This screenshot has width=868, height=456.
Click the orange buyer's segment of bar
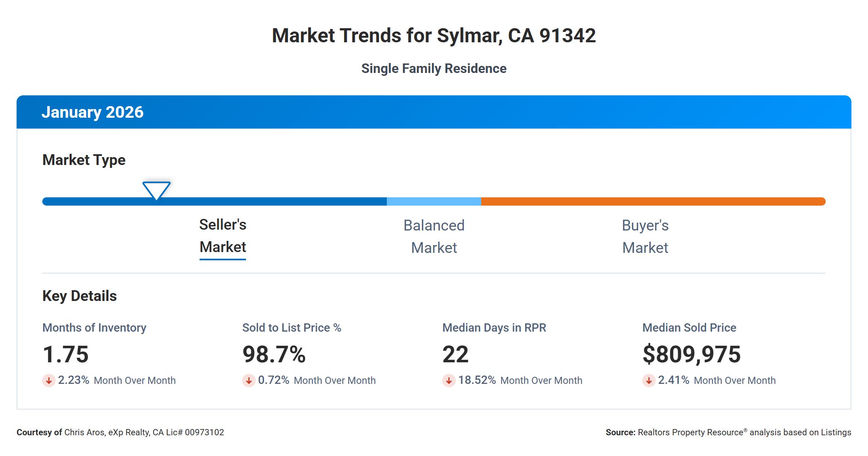(653, 201)
